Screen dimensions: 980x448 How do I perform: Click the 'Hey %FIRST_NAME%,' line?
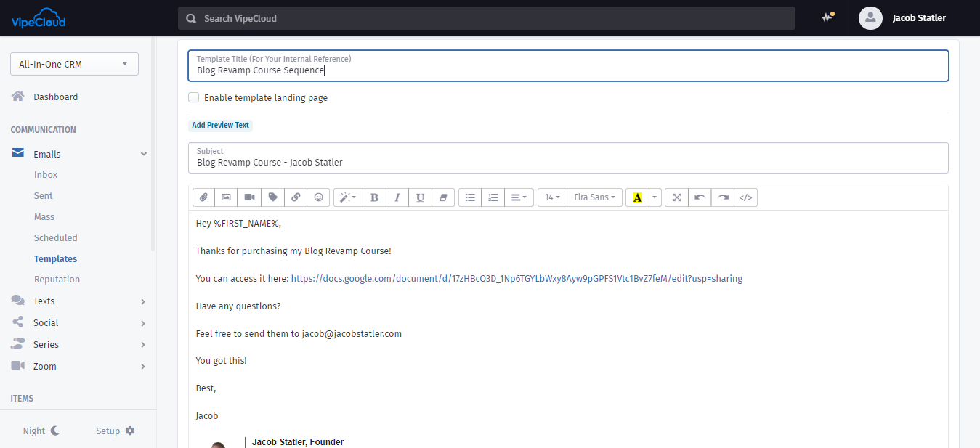pos(238,224)
